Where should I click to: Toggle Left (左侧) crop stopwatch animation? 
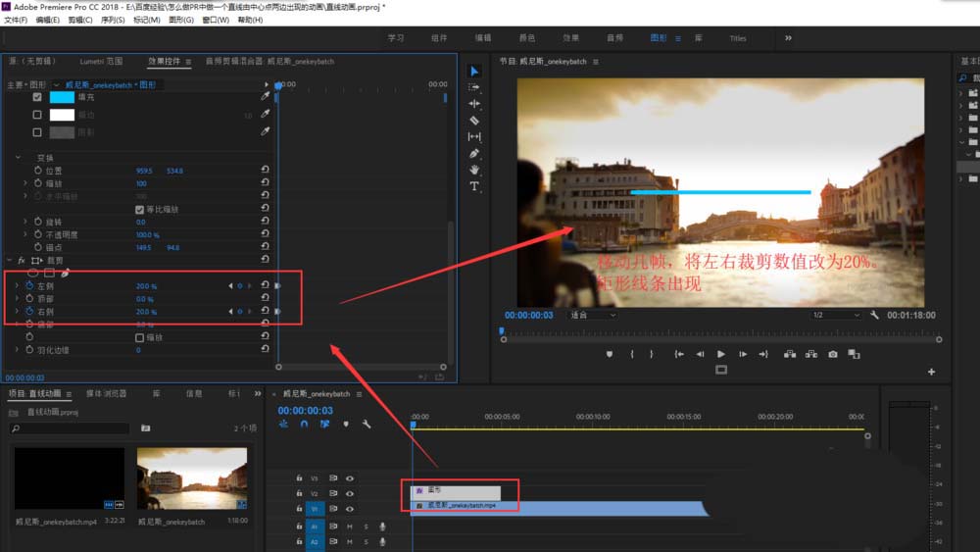click(29, 285)
